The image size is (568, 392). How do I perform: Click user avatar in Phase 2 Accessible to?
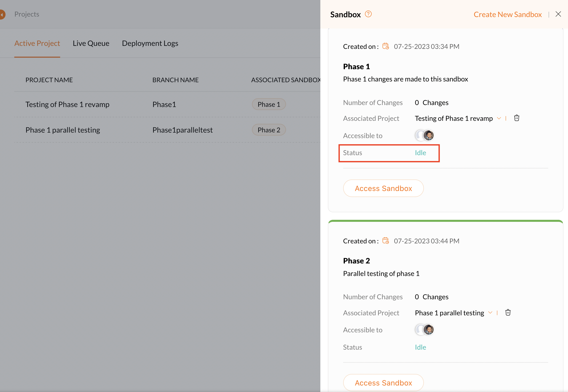coord(428,330)
